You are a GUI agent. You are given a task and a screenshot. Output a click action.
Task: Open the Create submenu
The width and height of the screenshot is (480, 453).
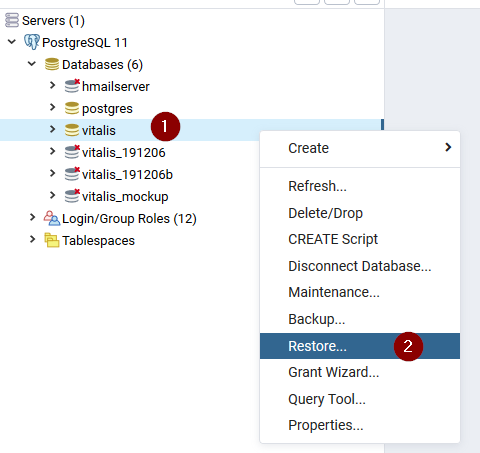coord(360,148)
